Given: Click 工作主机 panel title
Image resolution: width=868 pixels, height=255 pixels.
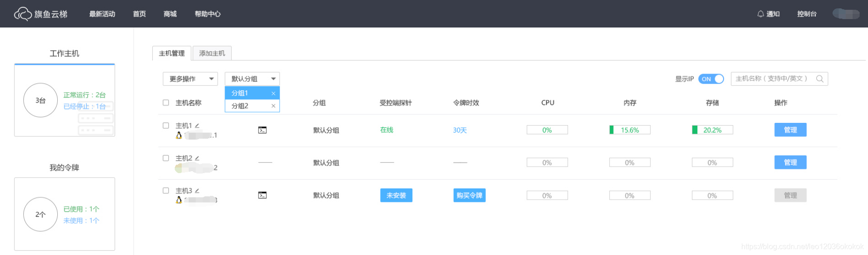Looking at the screenshot, I should (x=64, y=54).
